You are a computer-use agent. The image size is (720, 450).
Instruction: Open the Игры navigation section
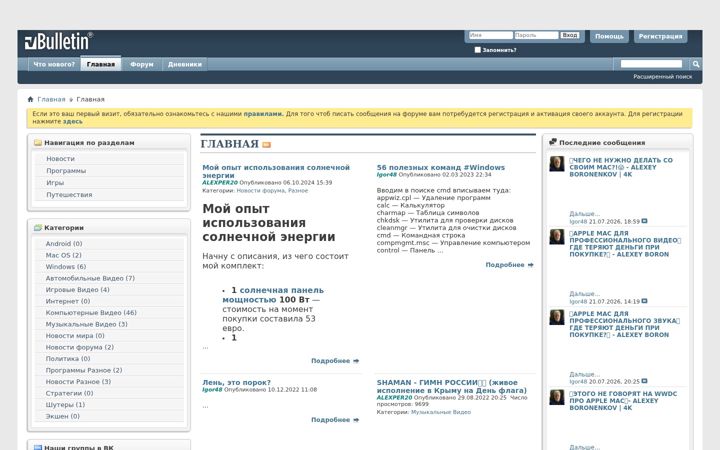[55, 183]
